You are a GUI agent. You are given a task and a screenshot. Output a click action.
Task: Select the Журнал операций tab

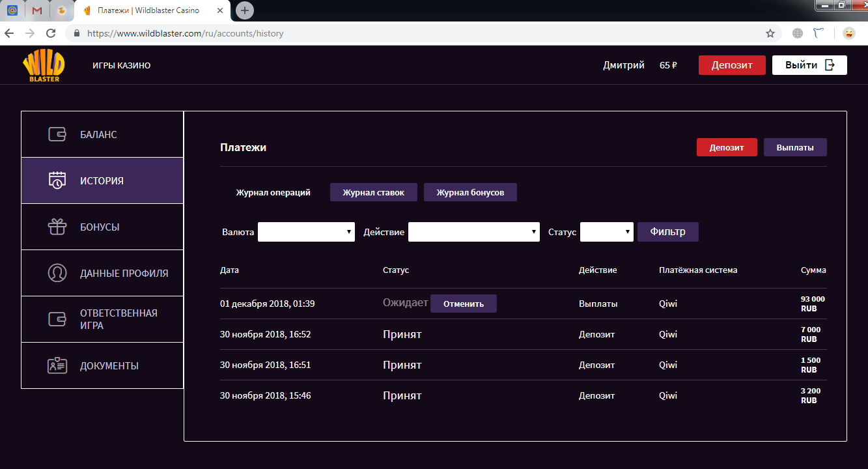(273, 192)
